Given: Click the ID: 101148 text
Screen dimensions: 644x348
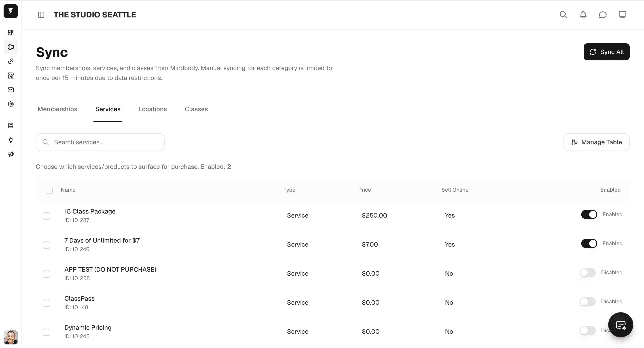Looking at the screenshot, I should coord(76,307).
